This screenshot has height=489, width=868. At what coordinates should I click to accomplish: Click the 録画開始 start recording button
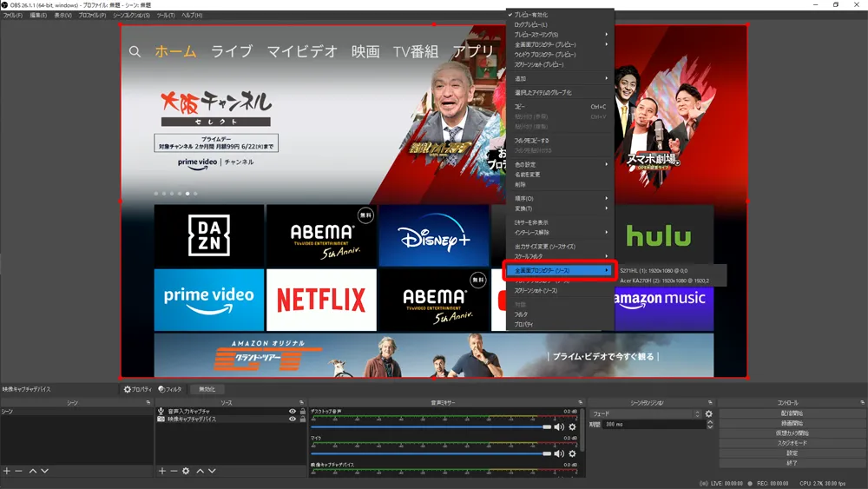[792, 423]
